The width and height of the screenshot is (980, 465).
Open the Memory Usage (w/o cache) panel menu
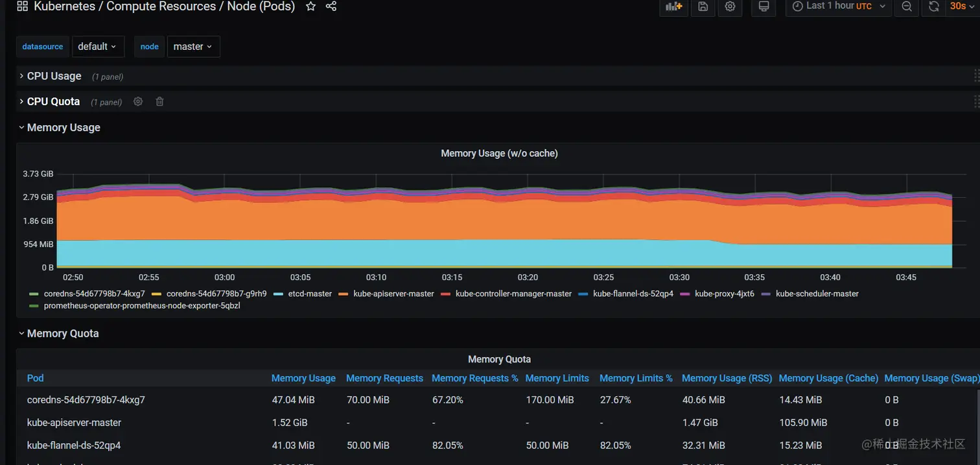[x=499, y=153]
